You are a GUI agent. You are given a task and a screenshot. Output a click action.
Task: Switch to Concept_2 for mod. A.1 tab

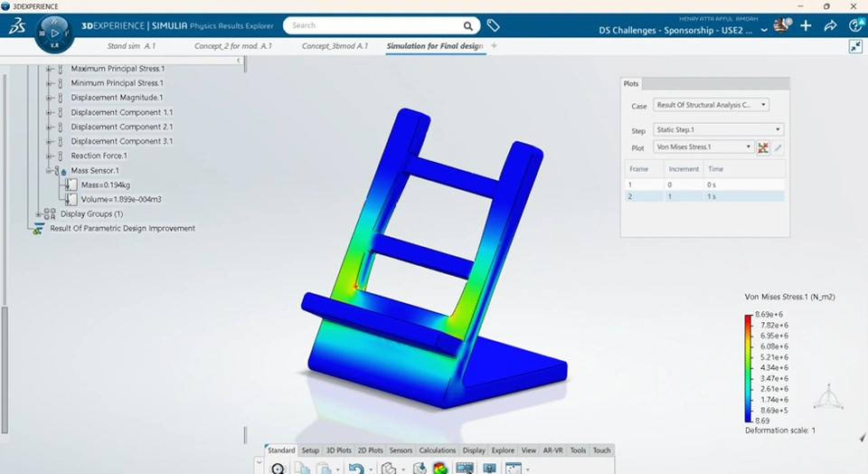pos(233,46)
